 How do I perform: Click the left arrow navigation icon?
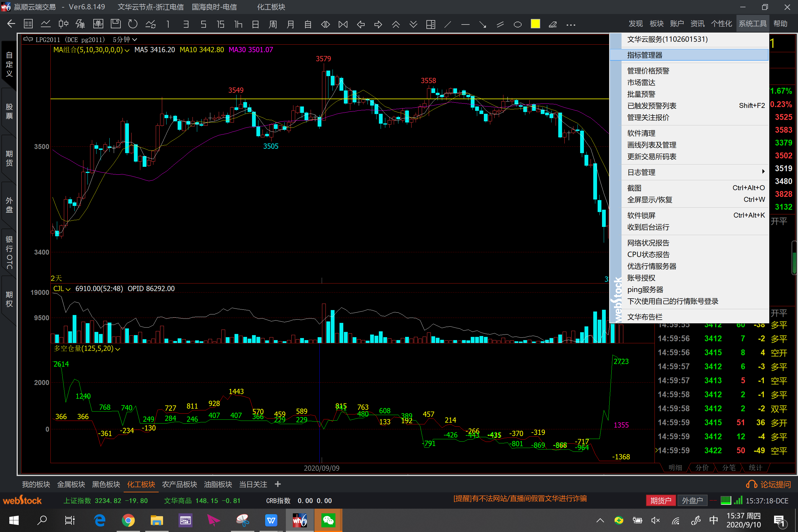click(x=361, y=24)
